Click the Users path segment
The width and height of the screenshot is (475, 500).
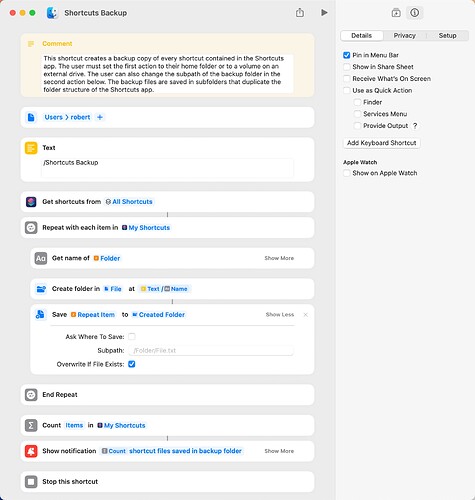tap(54, 117)
